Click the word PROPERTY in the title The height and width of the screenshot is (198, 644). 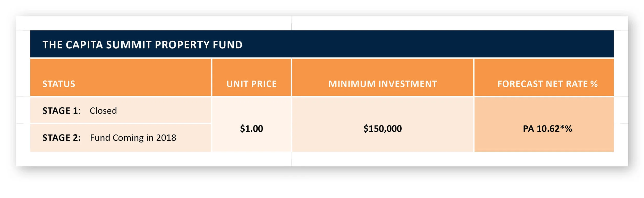182,45
